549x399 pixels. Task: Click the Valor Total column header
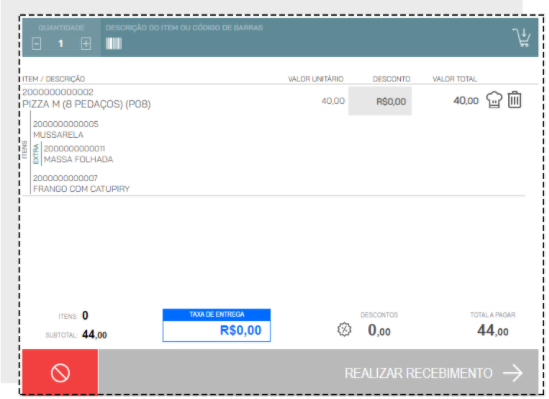(455, 79)
